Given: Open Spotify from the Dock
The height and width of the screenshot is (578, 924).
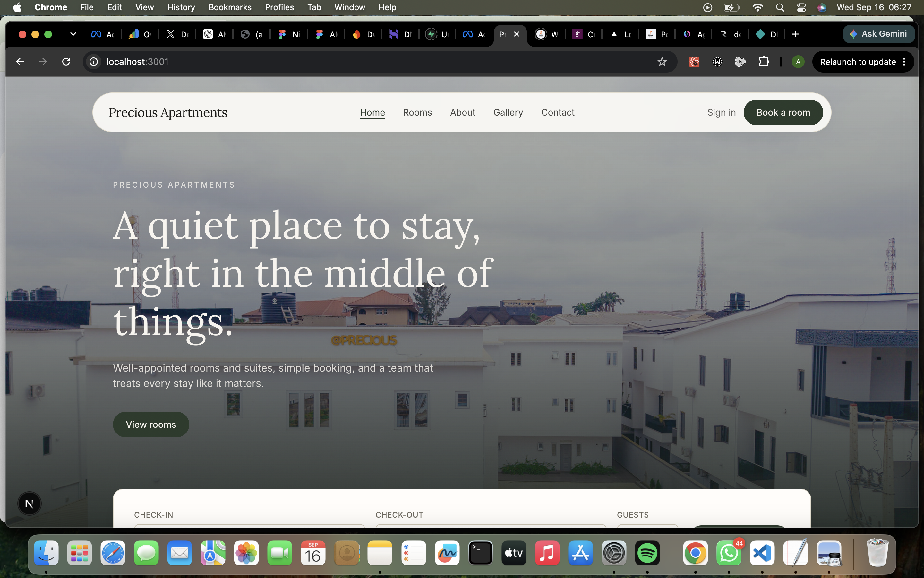Looking at the screenshot, I should 647,553.
